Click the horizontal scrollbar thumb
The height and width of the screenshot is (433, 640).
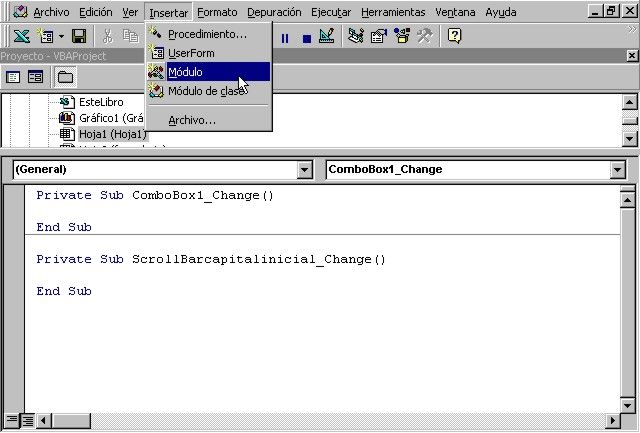(71, 420)
